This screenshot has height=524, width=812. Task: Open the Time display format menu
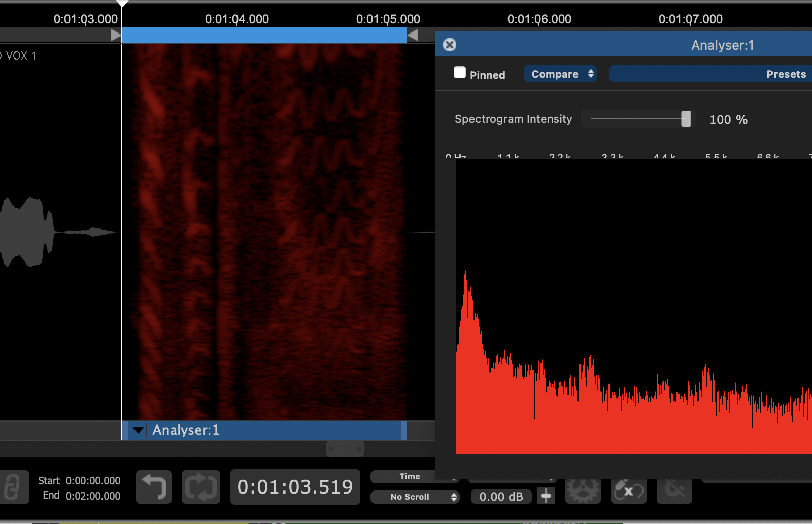click(x=409, y=477)
